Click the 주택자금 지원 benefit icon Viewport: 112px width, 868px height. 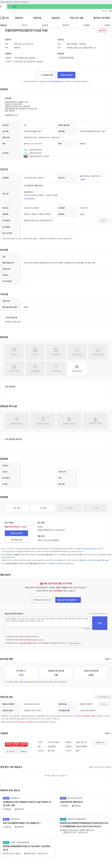[14, 368]
